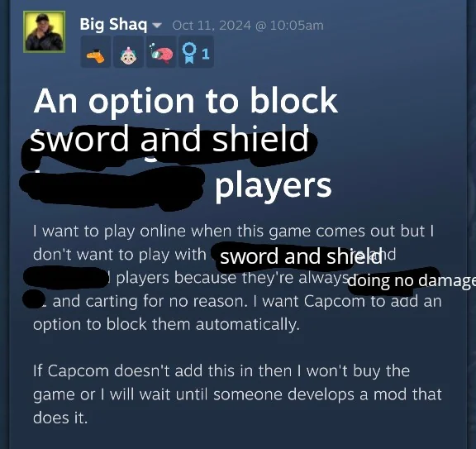Click the doing no damage overlay text
The image size is (476, 449).
pyautogui.click(x=412, y=281)
